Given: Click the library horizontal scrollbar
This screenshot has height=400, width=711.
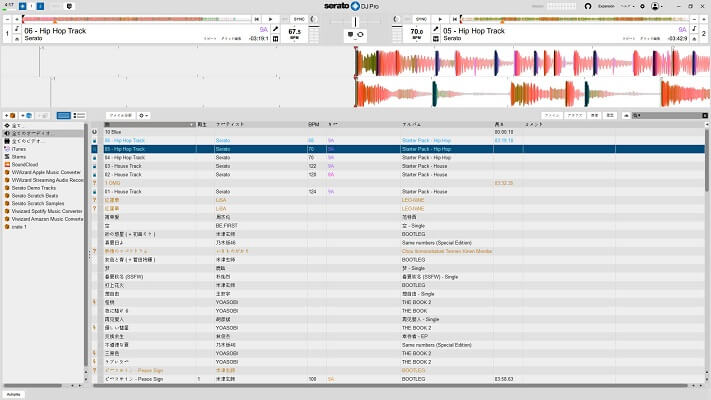Looking at the screenshot, I should pos(390,386).
